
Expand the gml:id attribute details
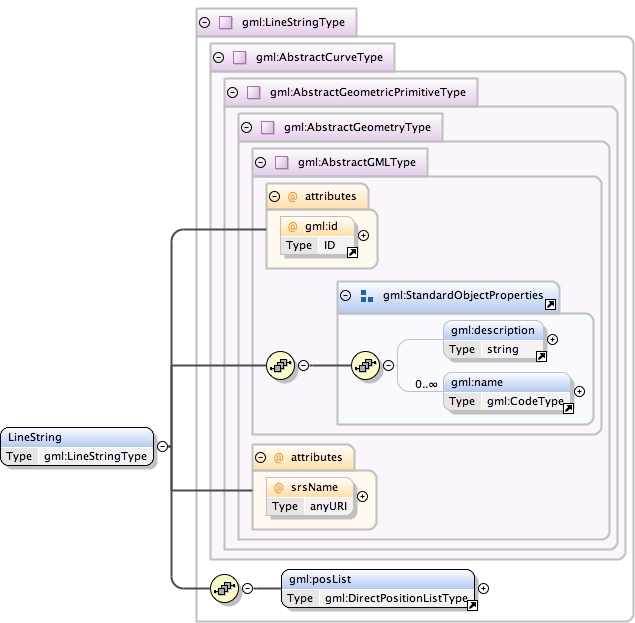pyautogui.click(x=363, y=235)
